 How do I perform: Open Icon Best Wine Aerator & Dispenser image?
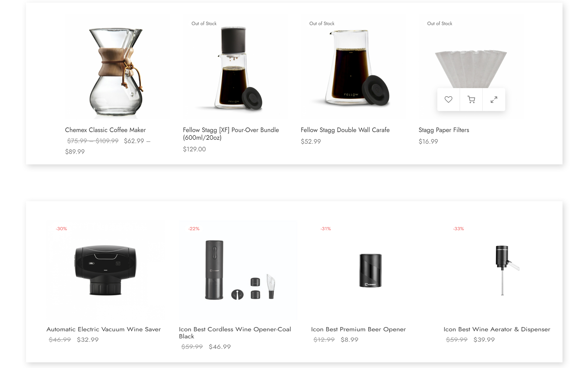pos(502,270)
